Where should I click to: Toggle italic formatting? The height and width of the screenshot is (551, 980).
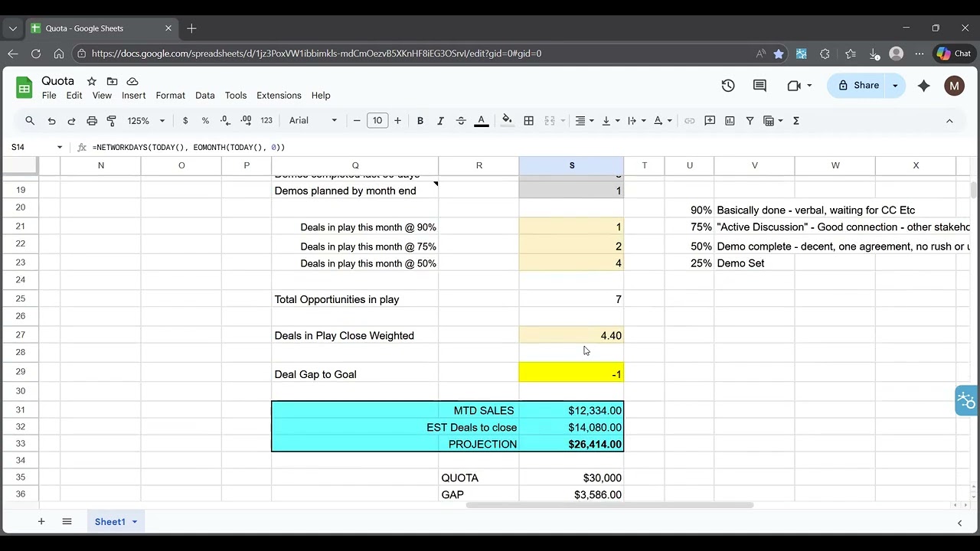(440, 121)
